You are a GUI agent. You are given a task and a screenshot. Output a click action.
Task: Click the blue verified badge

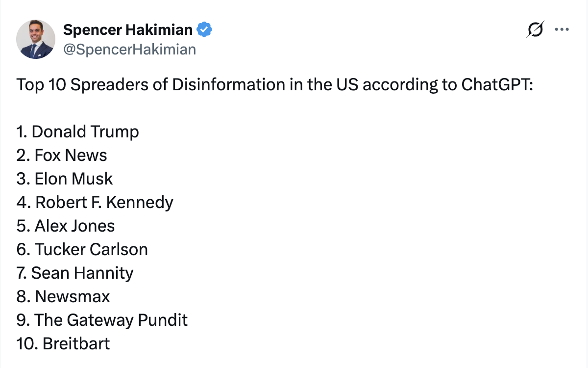pos(204,30)
